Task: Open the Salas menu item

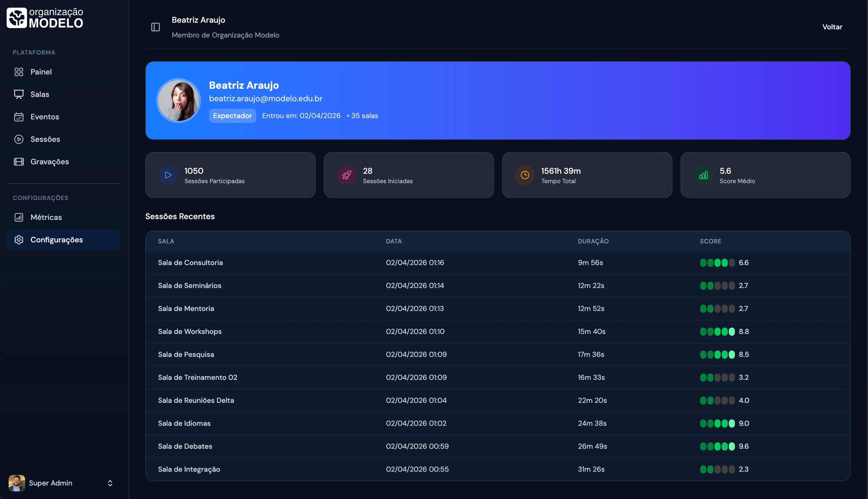Action: (x=40, y=94)
